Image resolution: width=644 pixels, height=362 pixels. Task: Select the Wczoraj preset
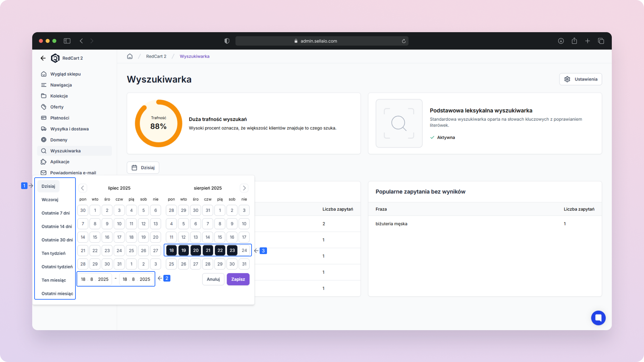tap(50, 200)
